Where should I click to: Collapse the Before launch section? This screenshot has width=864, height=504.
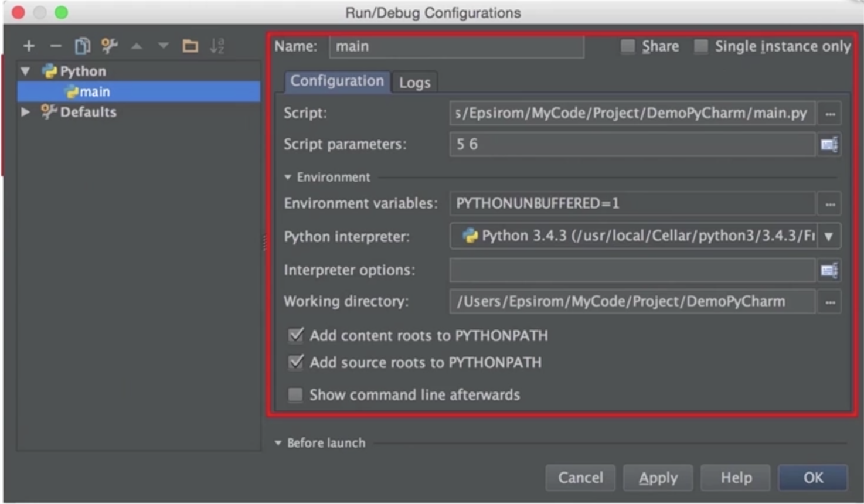click(x=278, y=443)
